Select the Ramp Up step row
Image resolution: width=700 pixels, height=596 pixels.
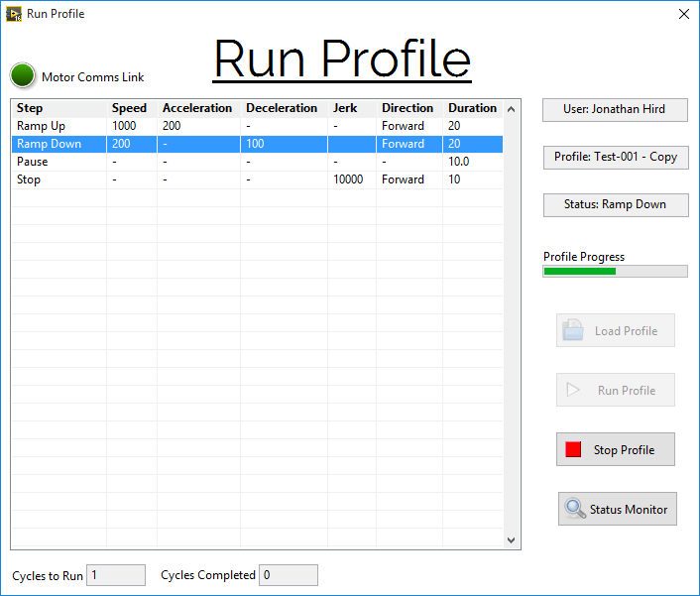coord(257,126)
